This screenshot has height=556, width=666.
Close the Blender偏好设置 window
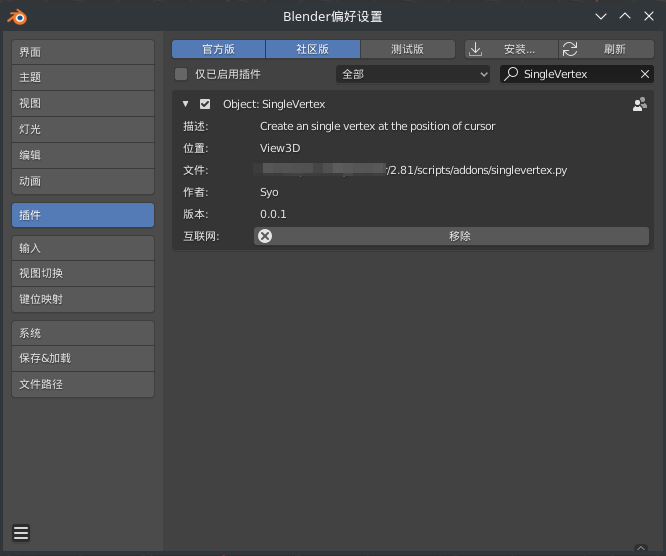(x=649, y=16)
